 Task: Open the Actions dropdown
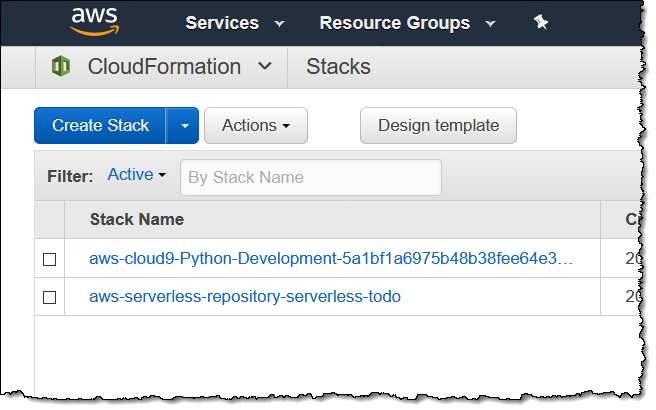256,126
